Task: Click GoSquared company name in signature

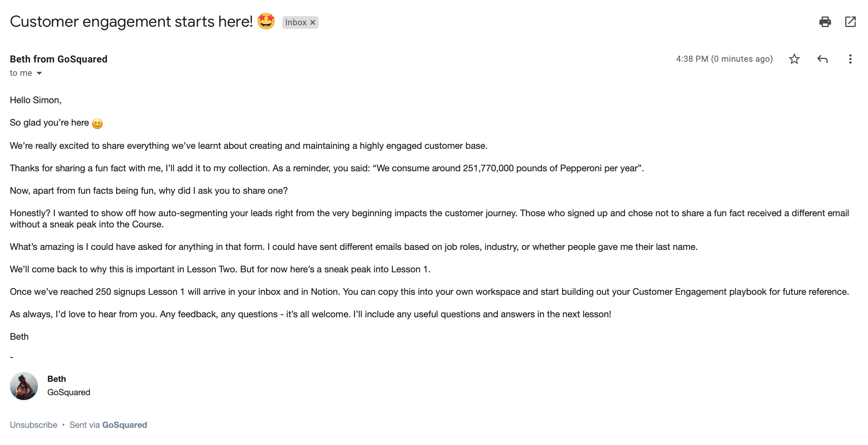Action: click(x=69, y=392)
